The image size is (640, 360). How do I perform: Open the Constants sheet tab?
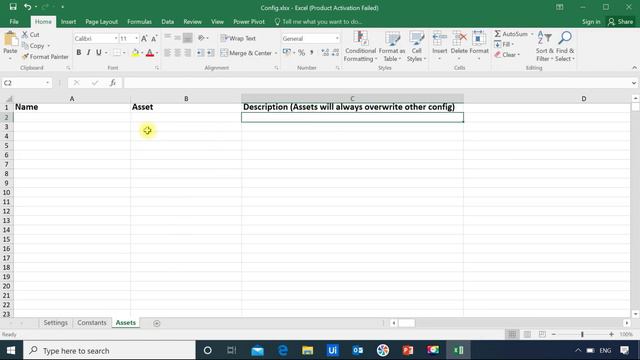coord(91,322)
